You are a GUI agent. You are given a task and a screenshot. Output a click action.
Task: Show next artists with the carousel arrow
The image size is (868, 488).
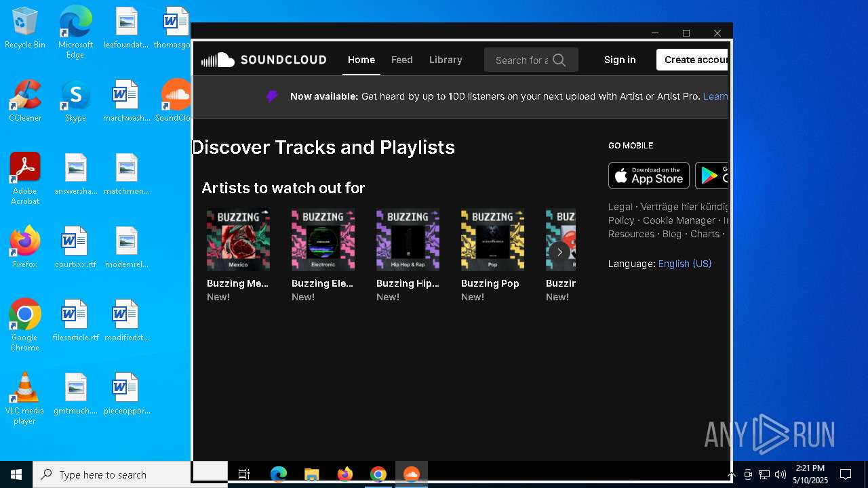point(559,252)
